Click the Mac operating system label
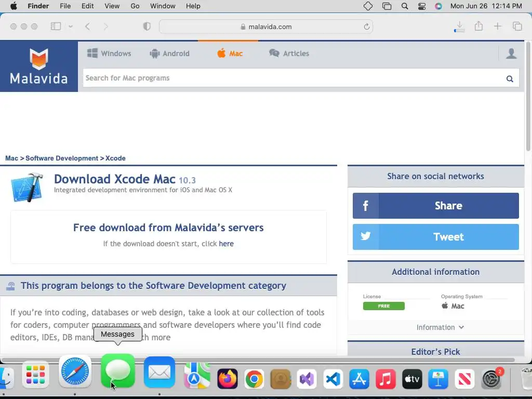The width and height of the screenshot is (532, 399). point(453,306)
